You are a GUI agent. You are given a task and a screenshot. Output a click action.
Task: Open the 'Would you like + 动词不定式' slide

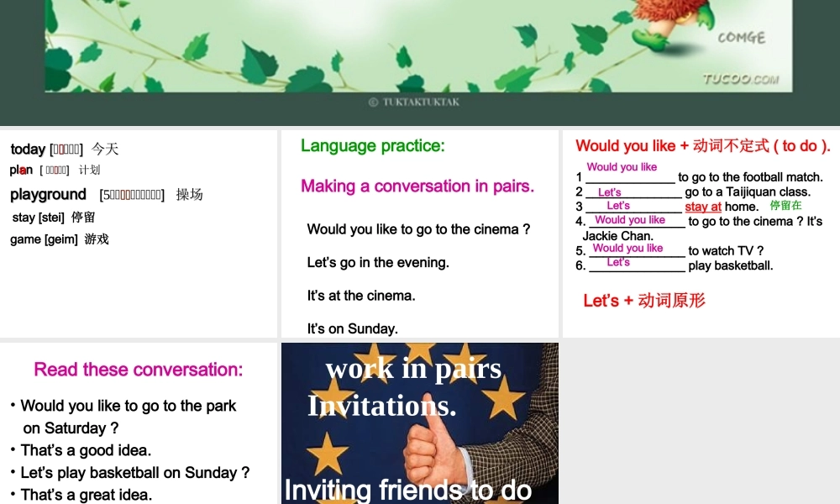tap(701, 234)
